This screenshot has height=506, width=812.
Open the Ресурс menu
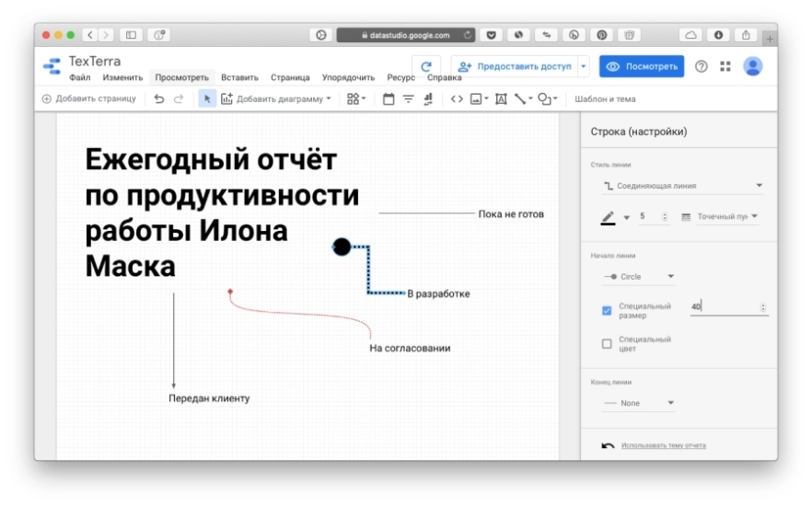coord(400,77)
